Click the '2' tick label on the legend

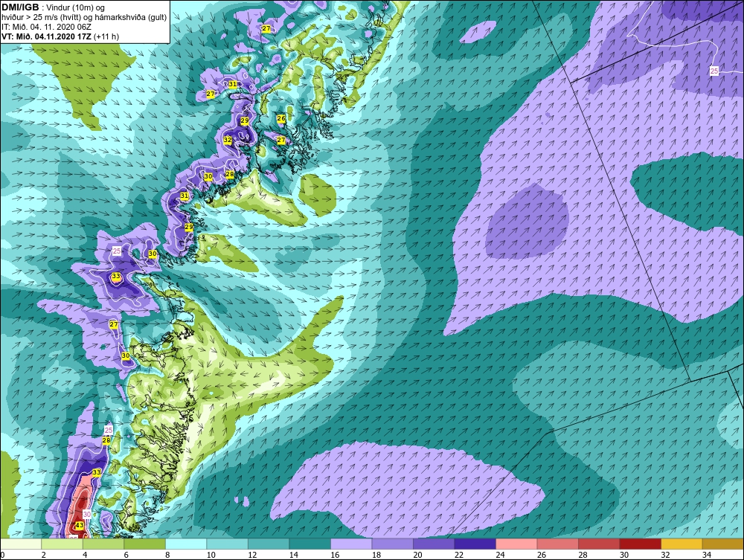43,555
